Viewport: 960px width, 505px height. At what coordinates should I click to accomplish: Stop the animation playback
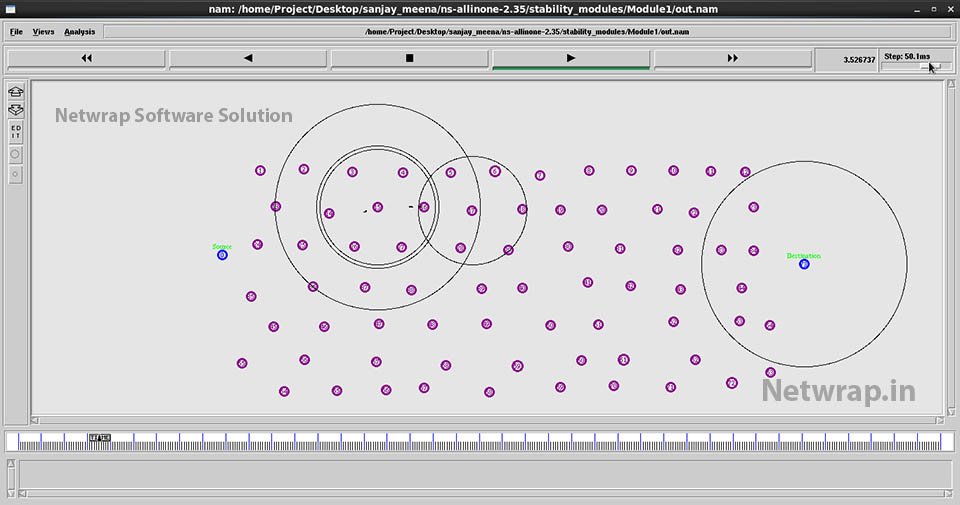[409, 58]
